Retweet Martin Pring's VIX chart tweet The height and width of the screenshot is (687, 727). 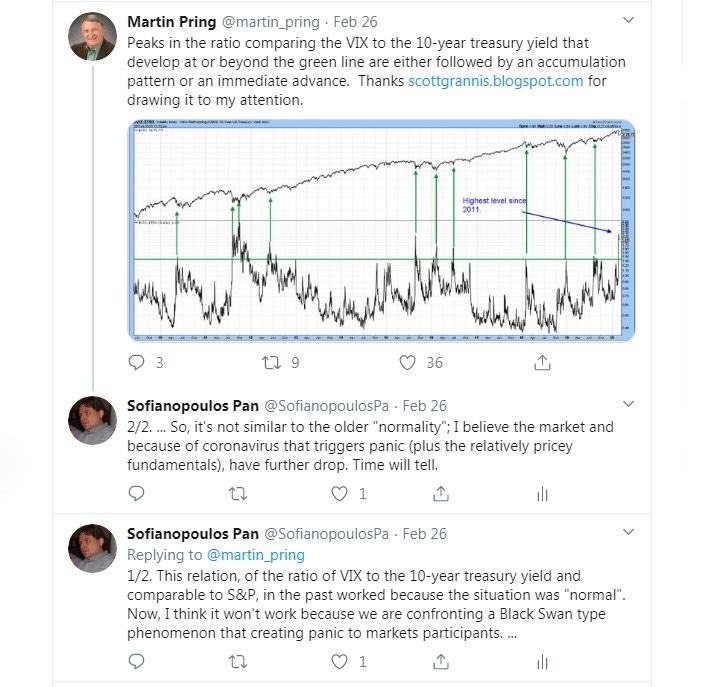pyautogui.click(x=271, y=363)
